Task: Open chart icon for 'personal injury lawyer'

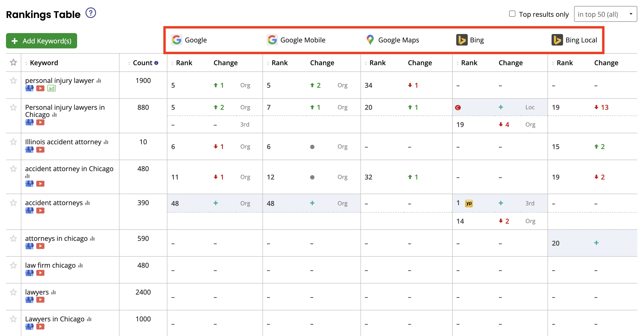Action: pyautogui.click(x=99, y=81)
